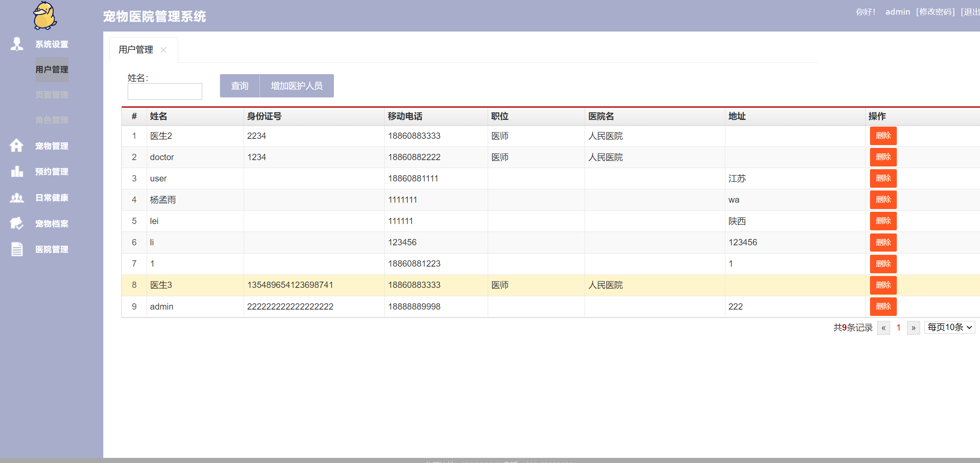Select the 宠物档案 paw icon
The height and width of the screenshot is (463, 980).
[17, 223]
